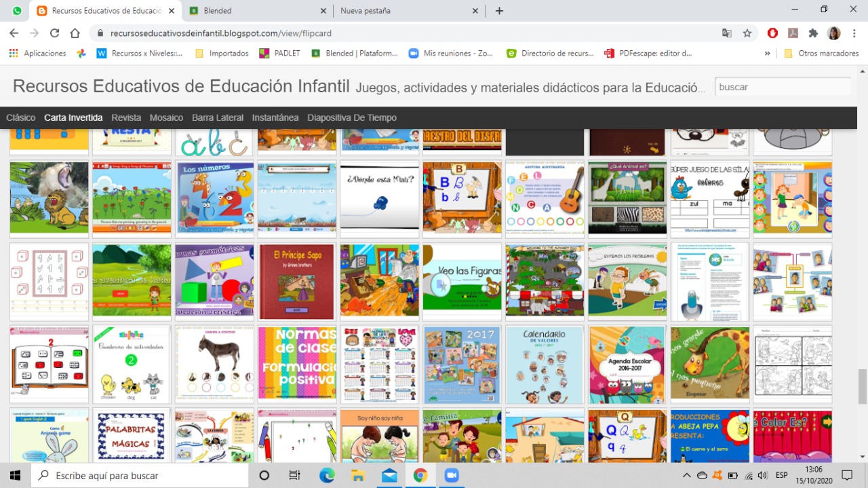Select the Mosaico view option
The width and height of the screenshot is (868, 488).
pos(166,117)
